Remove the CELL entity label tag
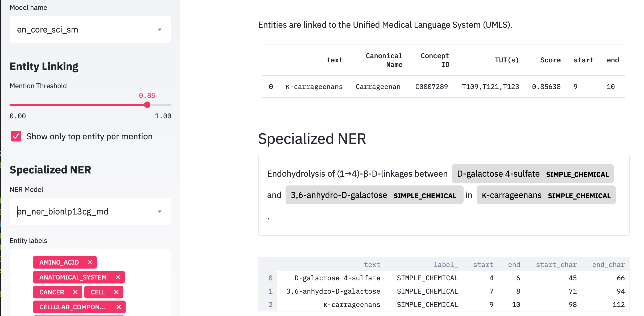 tap(116, 292)
